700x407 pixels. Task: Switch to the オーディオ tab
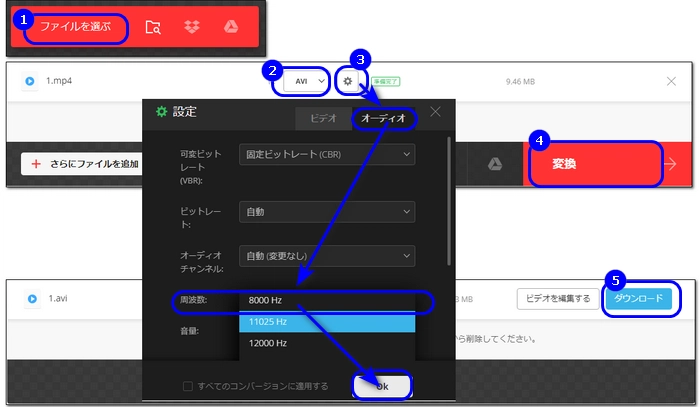pos(383,118)
